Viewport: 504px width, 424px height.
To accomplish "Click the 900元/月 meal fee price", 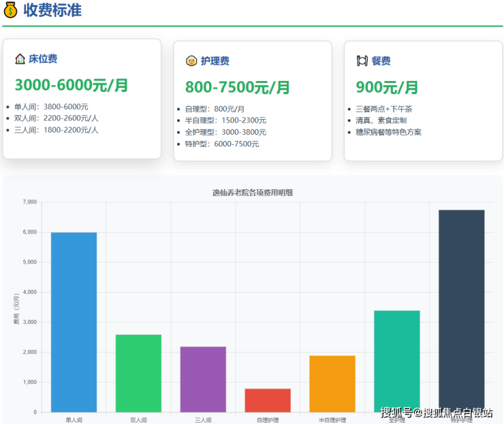I will tap(387, 88).
